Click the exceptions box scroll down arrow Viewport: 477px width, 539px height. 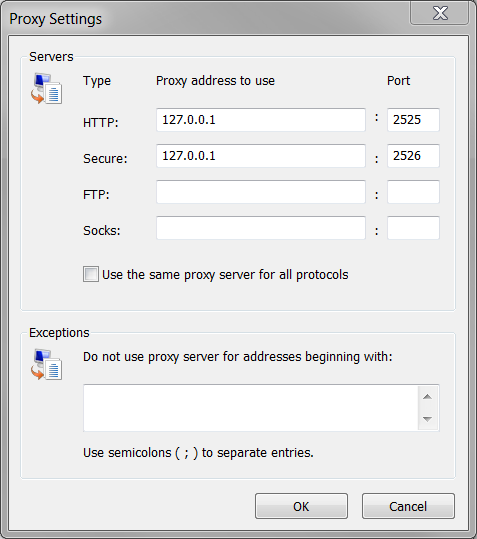click(428, 419)
